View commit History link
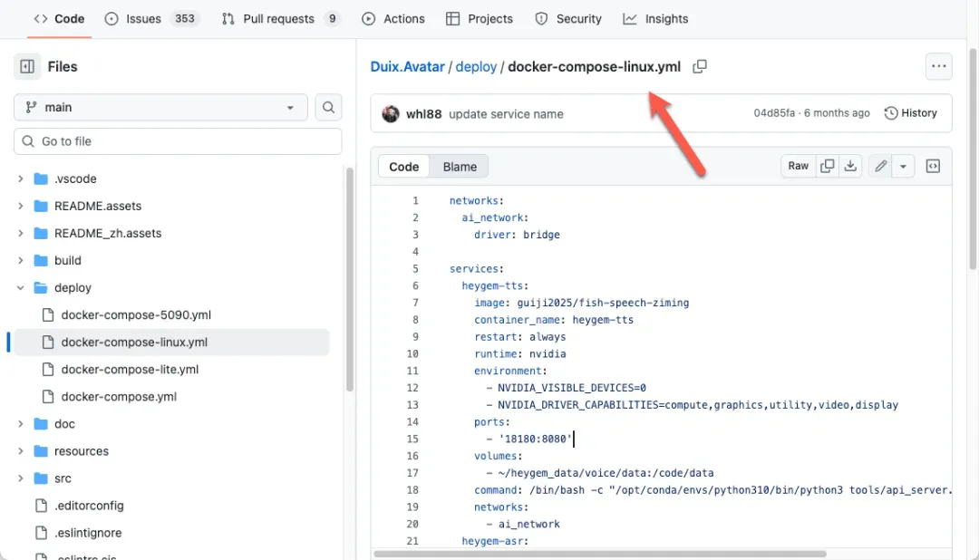 click(910, 113)
